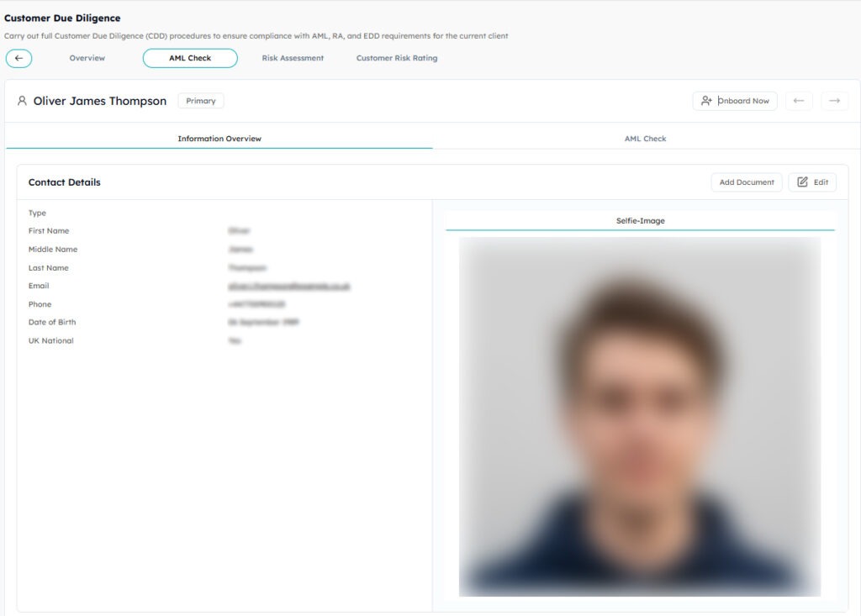Click the Primary badge

(x=201, y=101)
